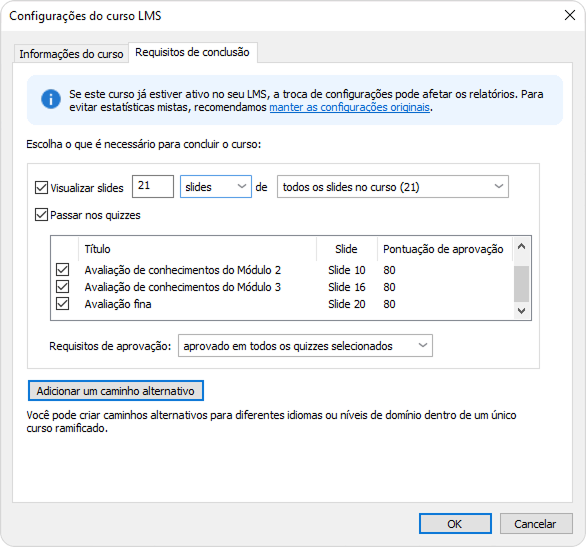Toggle the Visualizar slides checkbox
586x547 pixels.
tap(41, 188)
